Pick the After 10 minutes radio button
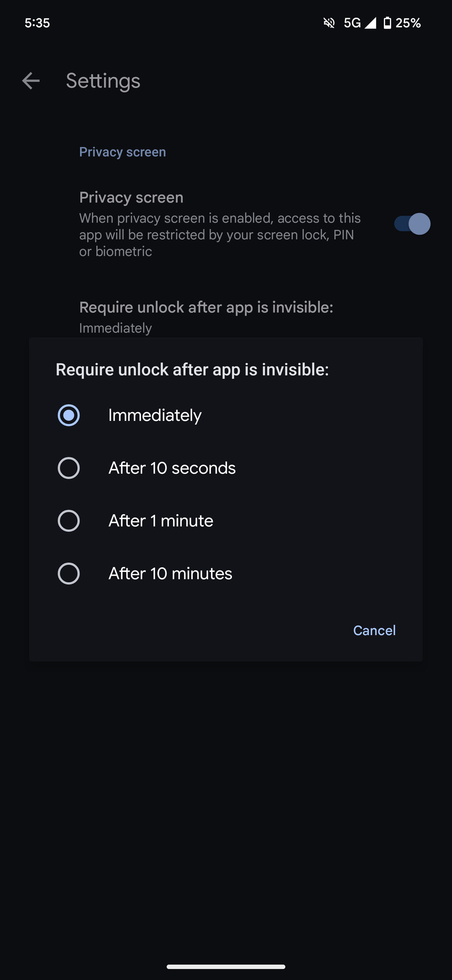This screenshot has height=980, width=452. pyautogui.click(x=69, y=573)
